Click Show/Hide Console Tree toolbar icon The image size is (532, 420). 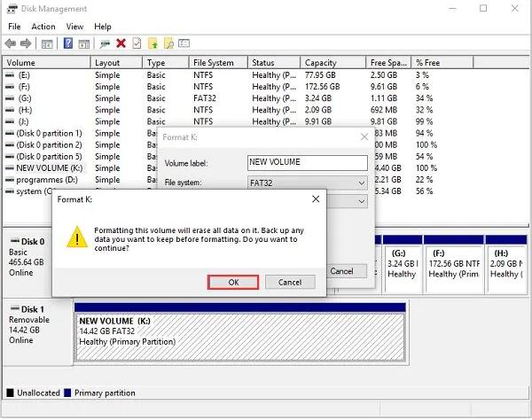click(x=47, y=43)
